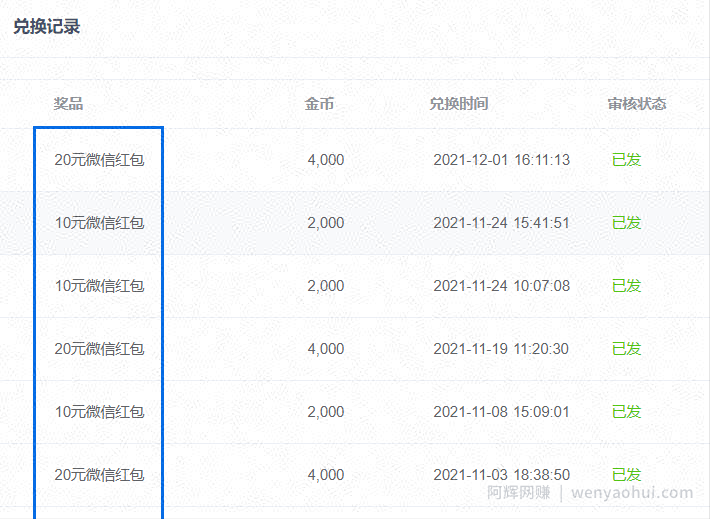Open the 20元微信红包 entry dated 2021-11-19
This screenshot has height=519, width=710.
point(99,349)
